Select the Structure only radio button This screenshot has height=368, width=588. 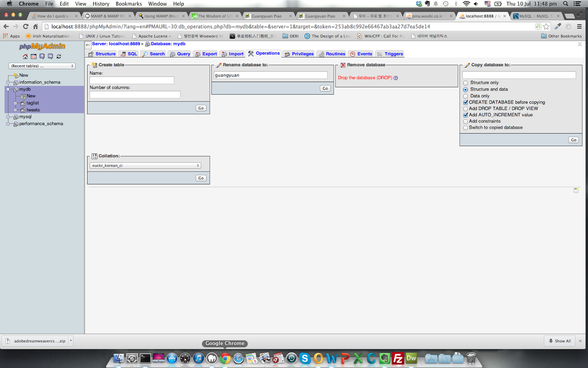[466, 83]
